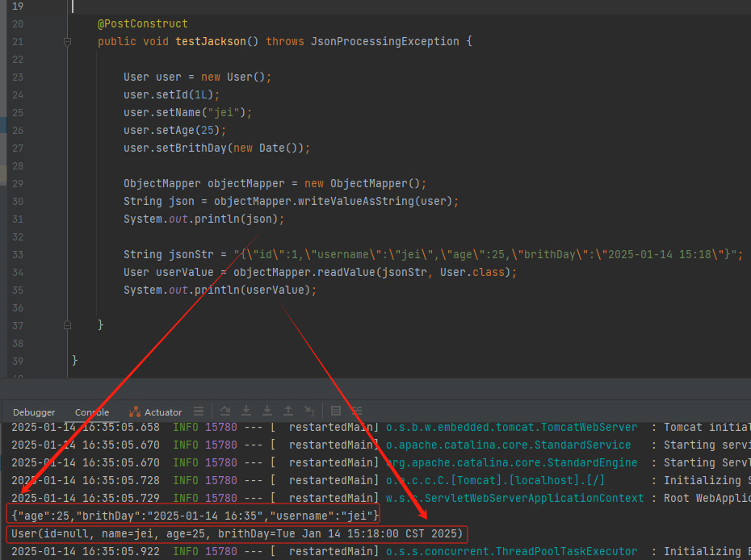Switch to the Debugger tab
The image size is (751, 560).
[34, 412]
